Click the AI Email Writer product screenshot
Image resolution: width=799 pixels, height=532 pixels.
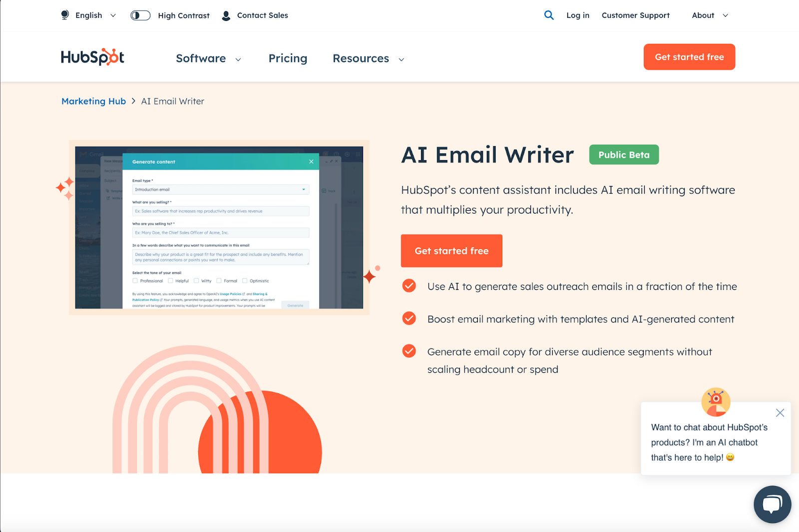pyautogui.click(x=219, y=228)
